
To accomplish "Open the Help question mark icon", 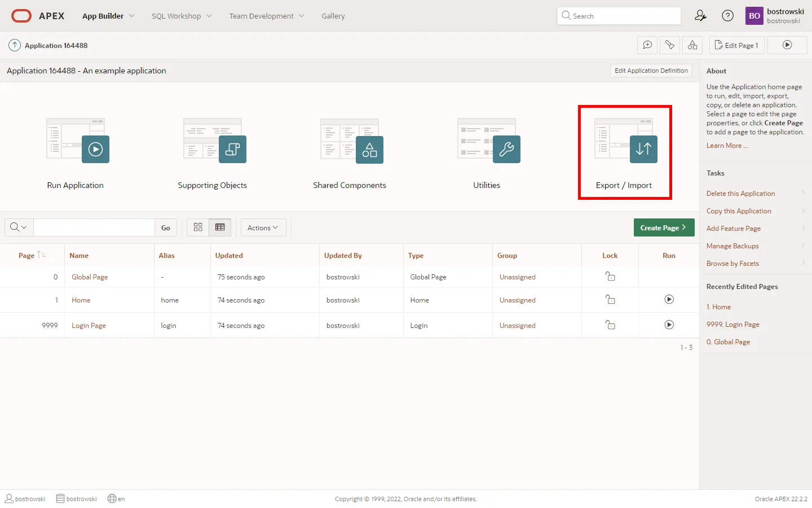I will pos(728,16).
